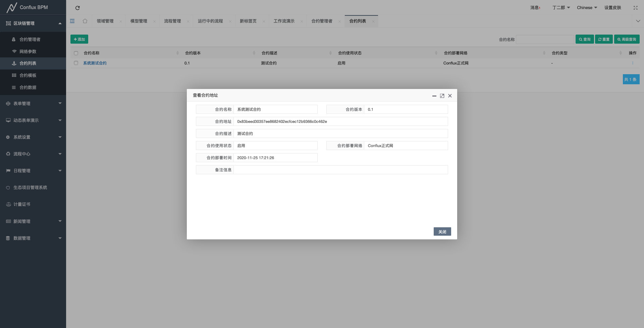Close the 新标签页 tab
644x328 pixels.
pyautogui.click(x=264, y=21)
